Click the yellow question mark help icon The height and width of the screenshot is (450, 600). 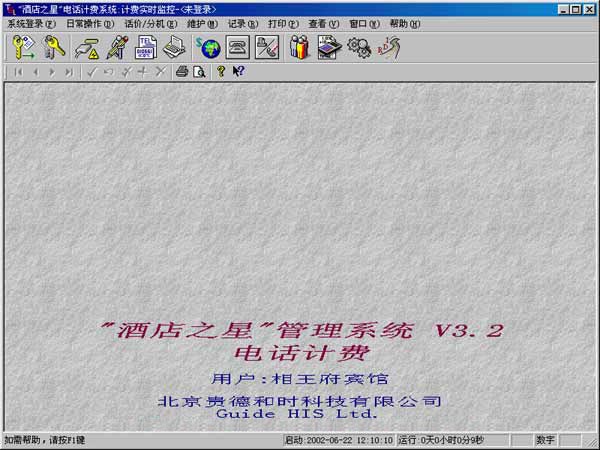[221, 72]
